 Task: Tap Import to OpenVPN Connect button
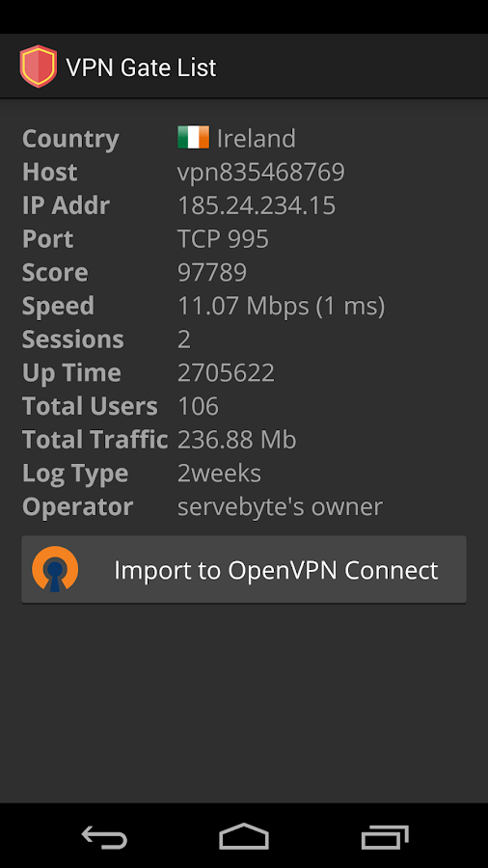pyautogui.click(x=244, y=569)
